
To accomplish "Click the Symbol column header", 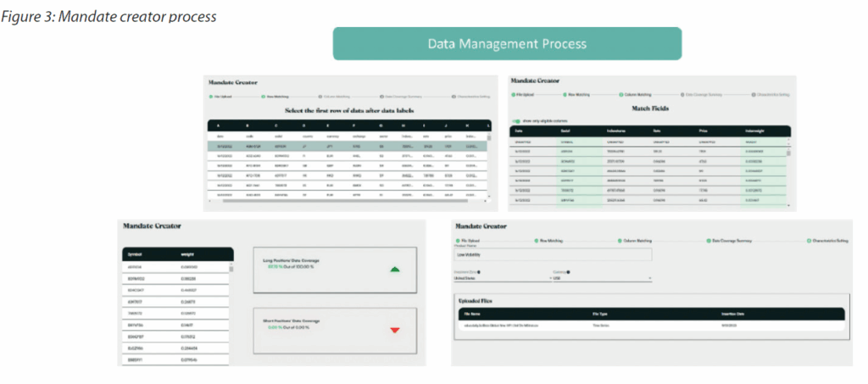I will pyautogui.click(x=135, y=254).
